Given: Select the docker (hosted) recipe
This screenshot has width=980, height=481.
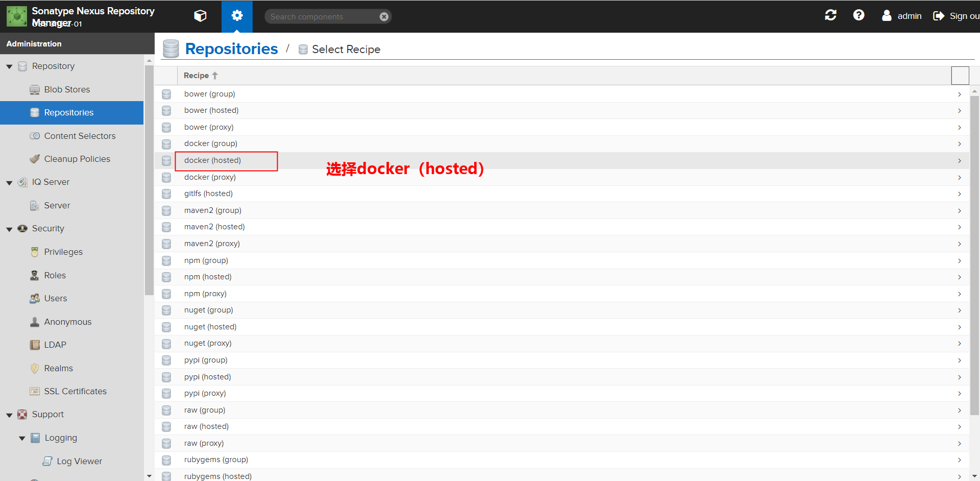Looking at the screenshot, I should (x=561, y=160).
